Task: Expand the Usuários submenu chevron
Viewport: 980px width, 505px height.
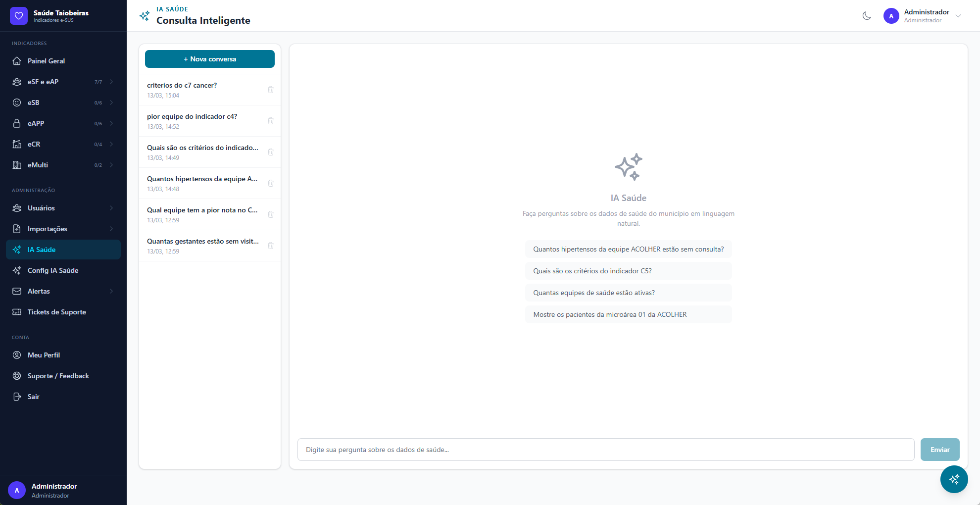Action: (x=111, y=208)
